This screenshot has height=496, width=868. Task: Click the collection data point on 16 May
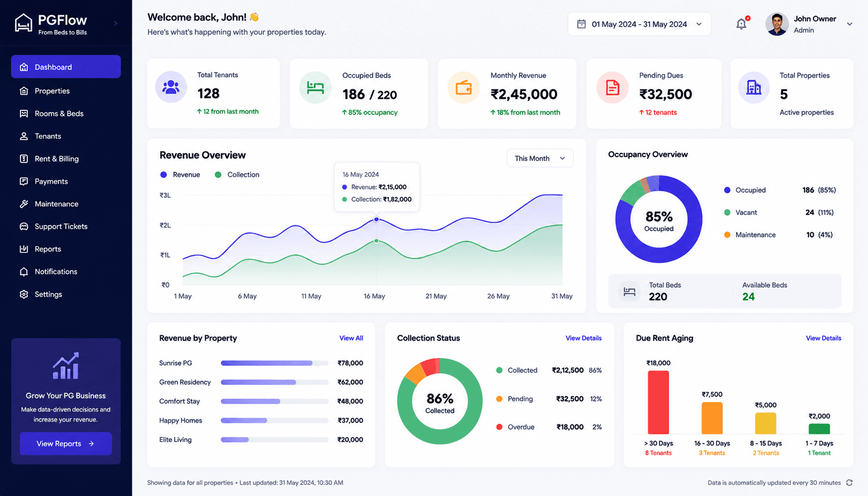377,241
